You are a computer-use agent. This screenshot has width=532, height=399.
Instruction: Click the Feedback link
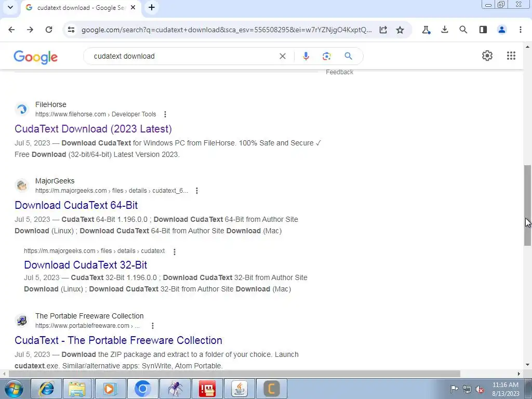point(339,72)
